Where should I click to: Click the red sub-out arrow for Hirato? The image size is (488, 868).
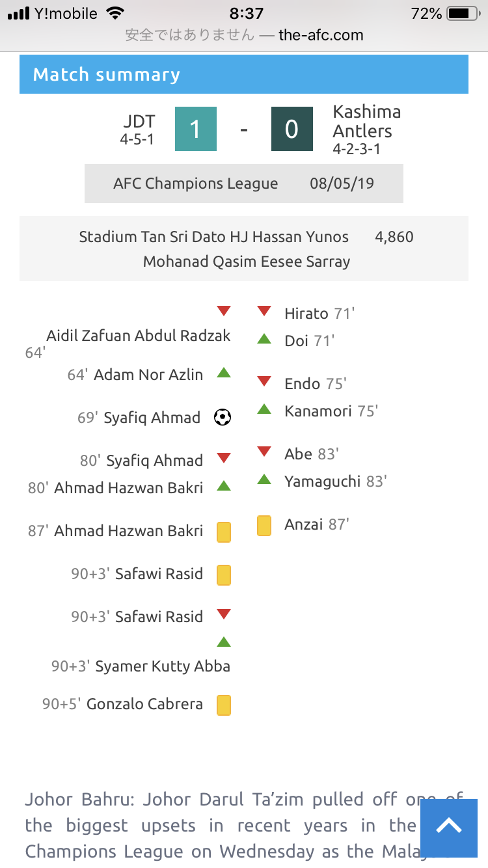(264, 311)
